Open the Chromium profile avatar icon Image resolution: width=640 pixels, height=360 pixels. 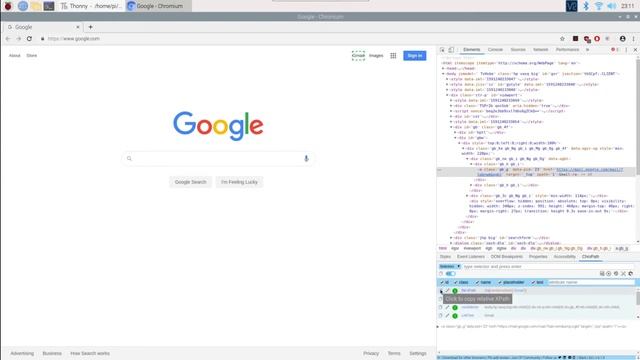(x=622, y=38)
